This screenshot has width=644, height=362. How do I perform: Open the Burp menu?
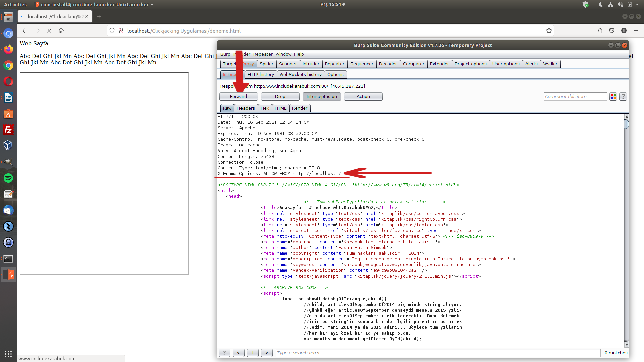click(x=225, y=54)
